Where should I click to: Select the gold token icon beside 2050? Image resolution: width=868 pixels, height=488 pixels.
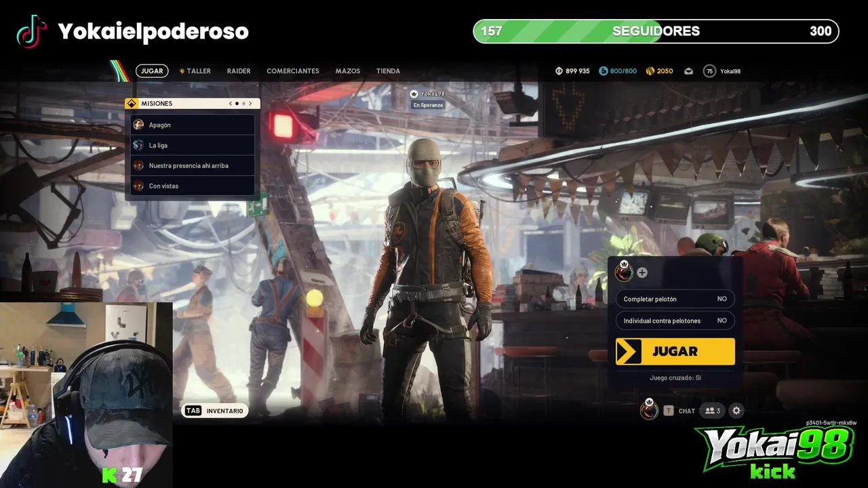[x=650, y=71]
